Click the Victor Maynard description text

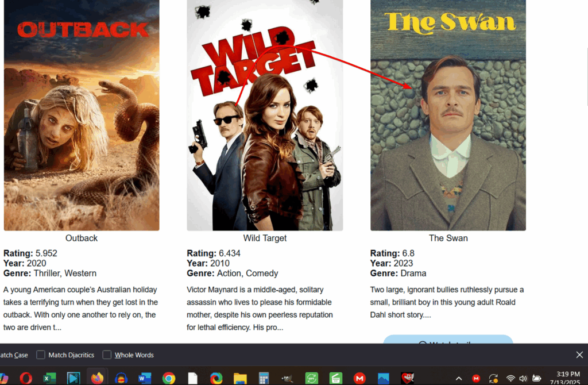[260, 309]
